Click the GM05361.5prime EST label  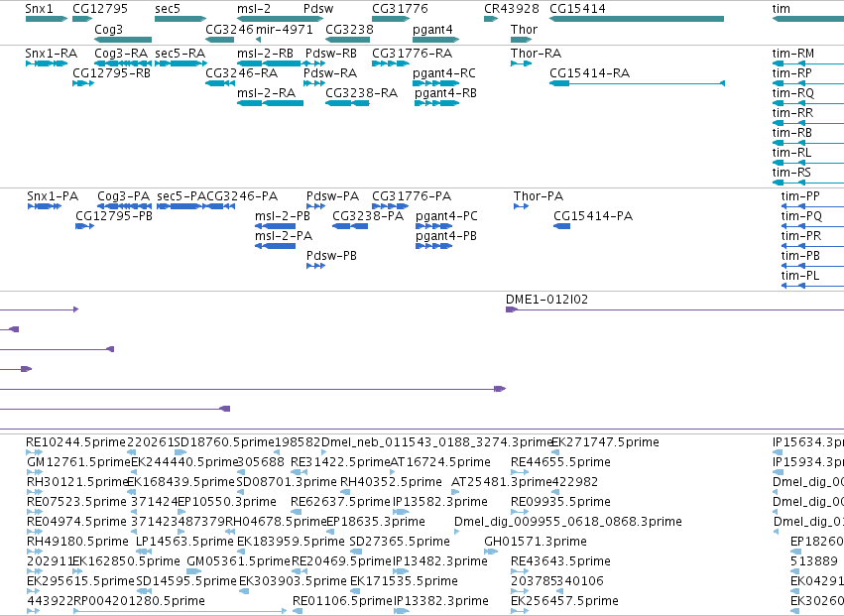pos(238,561)
